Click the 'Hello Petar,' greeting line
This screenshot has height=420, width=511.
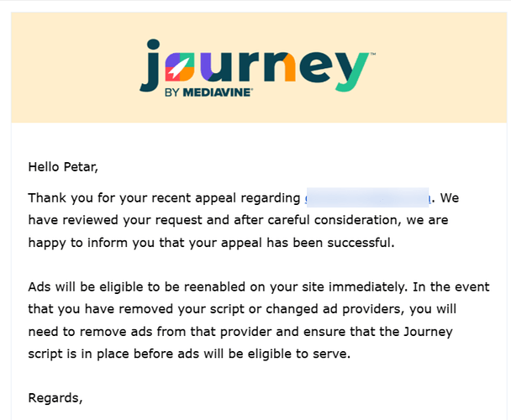point(63,167)
